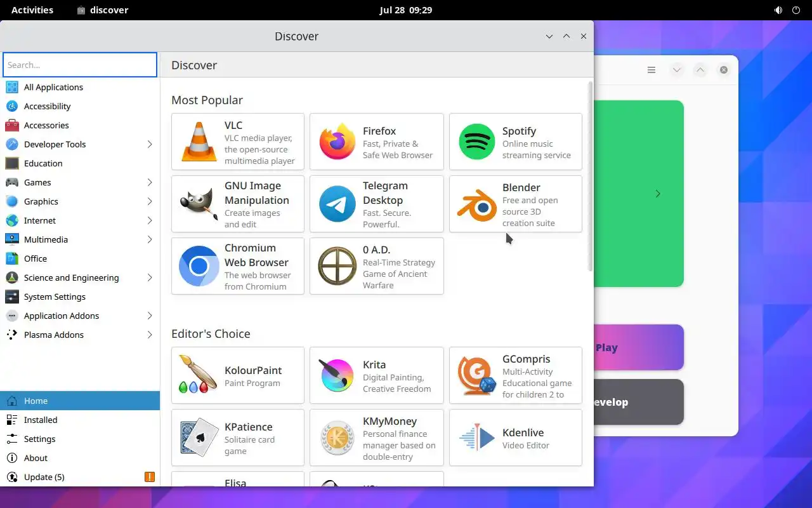This screenshot has width=812, height=508.
Task: Click the About info icon
Action: pos(12,458)
